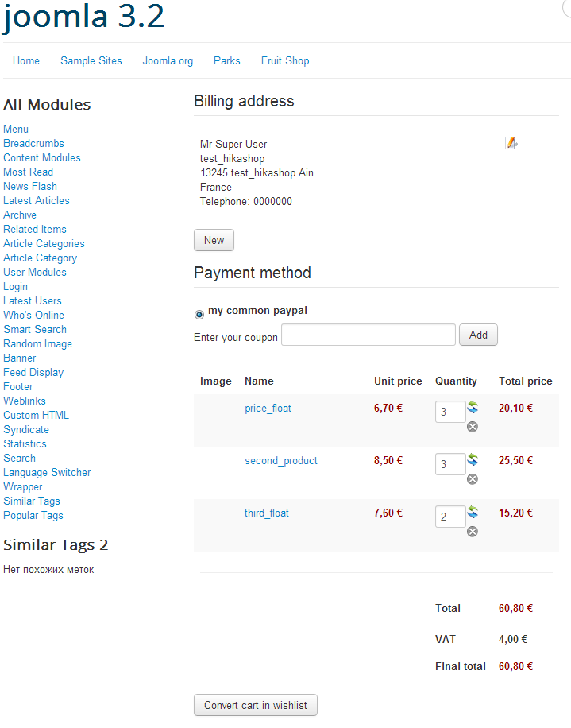The image size is (571, 728).
Task: Open the Parks menu item
Action: coord(227,60)
